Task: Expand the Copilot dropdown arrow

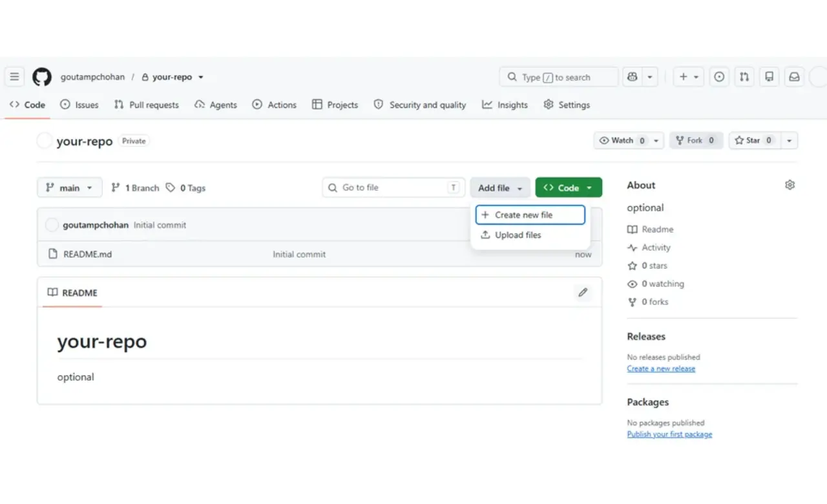Action: tap(650, 77)
